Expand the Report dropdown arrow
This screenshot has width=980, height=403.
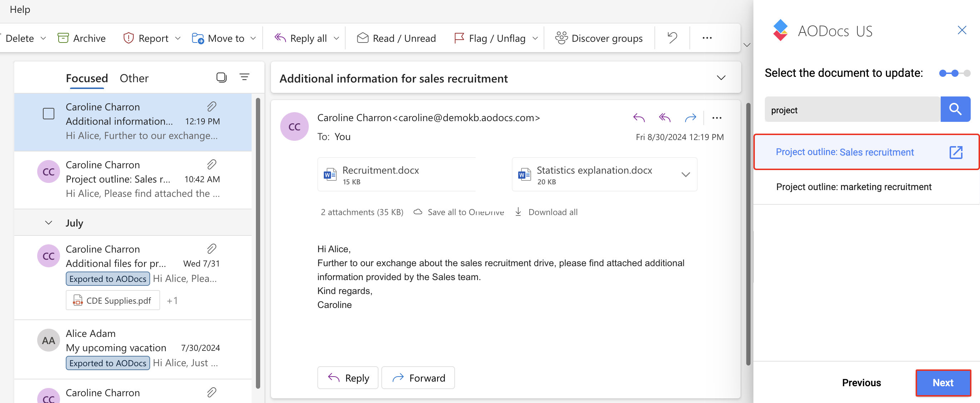pos(178,38)
